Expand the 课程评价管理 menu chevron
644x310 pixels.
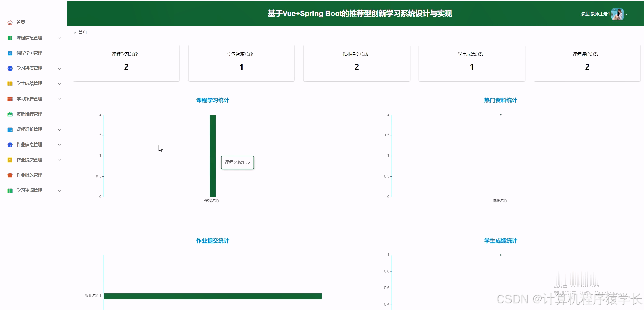pos(60,129)
